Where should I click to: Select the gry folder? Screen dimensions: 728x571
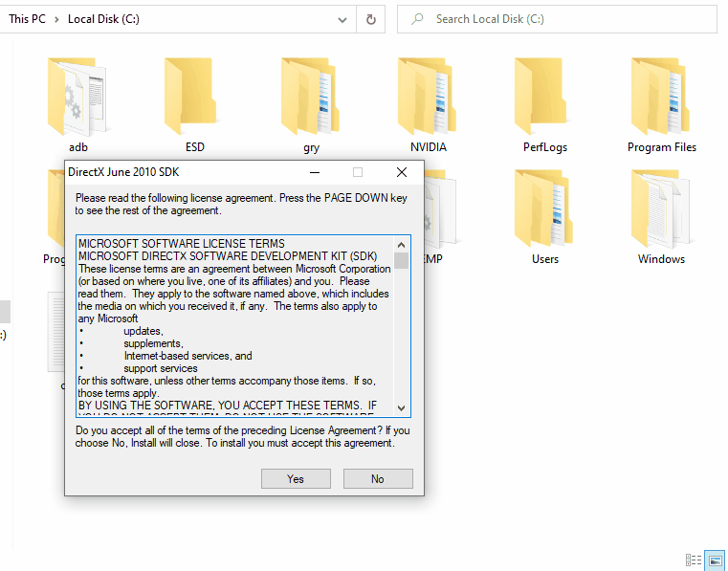(x=311, y=99)
